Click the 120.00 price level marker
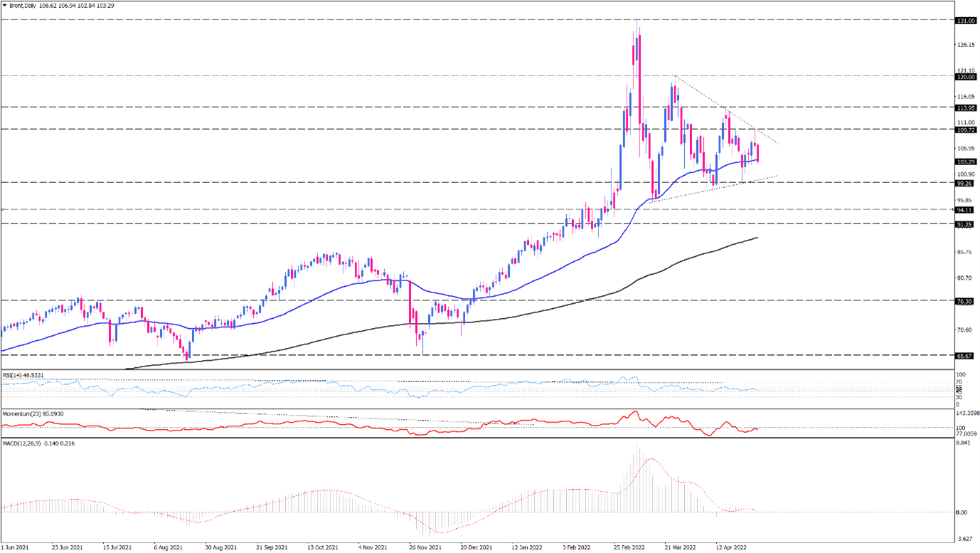Screen dimensions: 980x553 [965, 76]
